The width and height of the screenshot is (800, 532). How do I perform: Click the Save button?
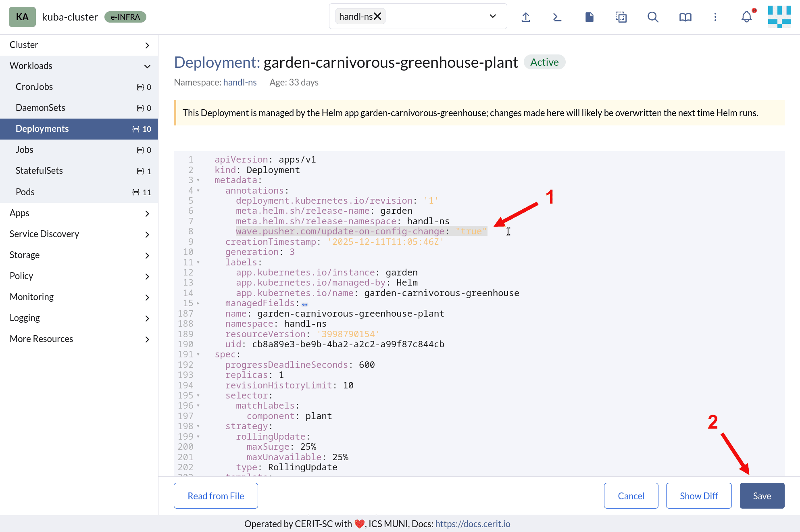tap(762, 496)
